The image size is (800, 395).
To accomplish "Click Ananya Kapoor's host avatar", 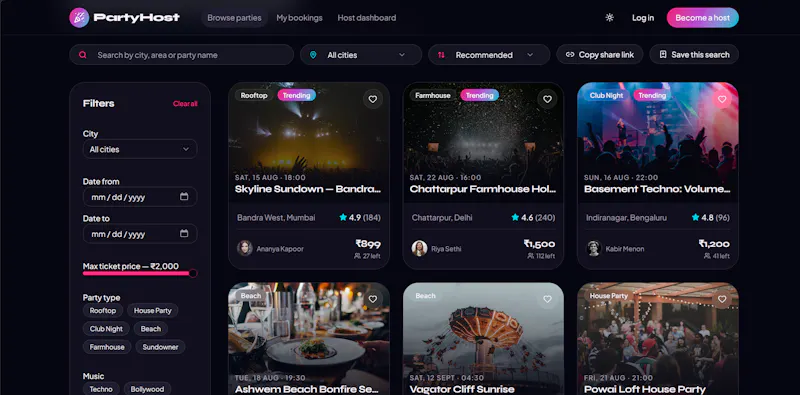I will (245, 248).
